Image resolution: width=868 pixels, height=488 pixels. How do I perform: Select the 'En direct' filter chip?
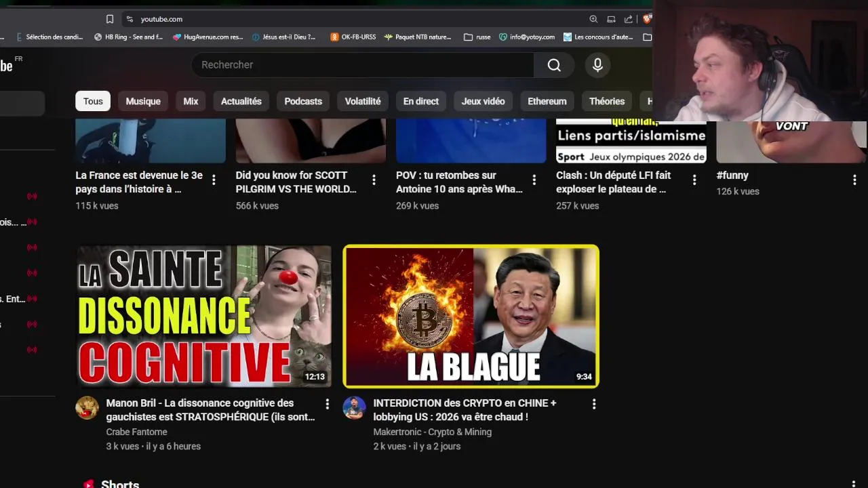pyautogui.click(x=421, y=101)
